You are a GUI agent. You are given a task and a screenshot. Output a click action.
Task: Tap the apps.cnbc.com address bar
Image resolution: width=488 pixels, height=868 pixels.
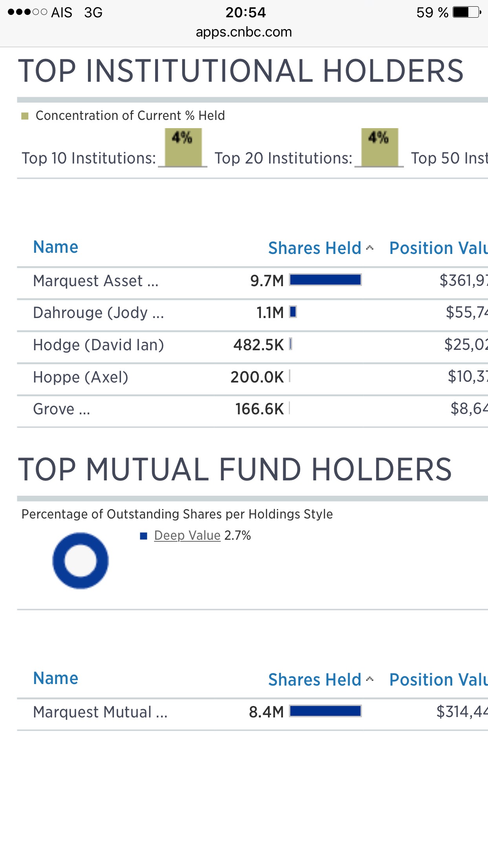point(244,32)
